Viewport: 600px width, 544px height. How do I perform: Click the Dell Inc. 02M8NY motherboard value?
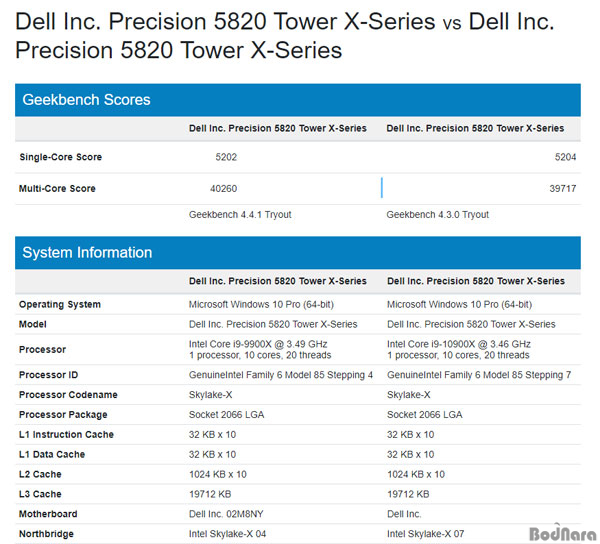226,514
